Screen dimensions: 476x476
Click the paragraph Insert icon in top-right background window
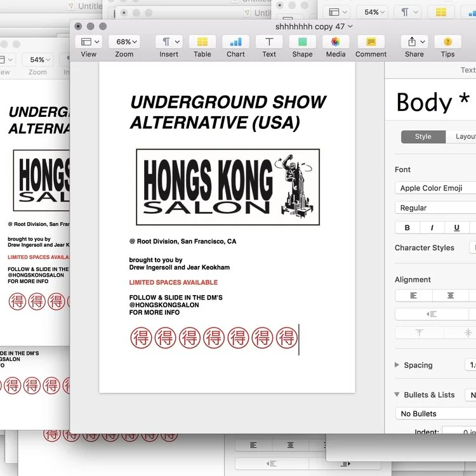point(407,12)
